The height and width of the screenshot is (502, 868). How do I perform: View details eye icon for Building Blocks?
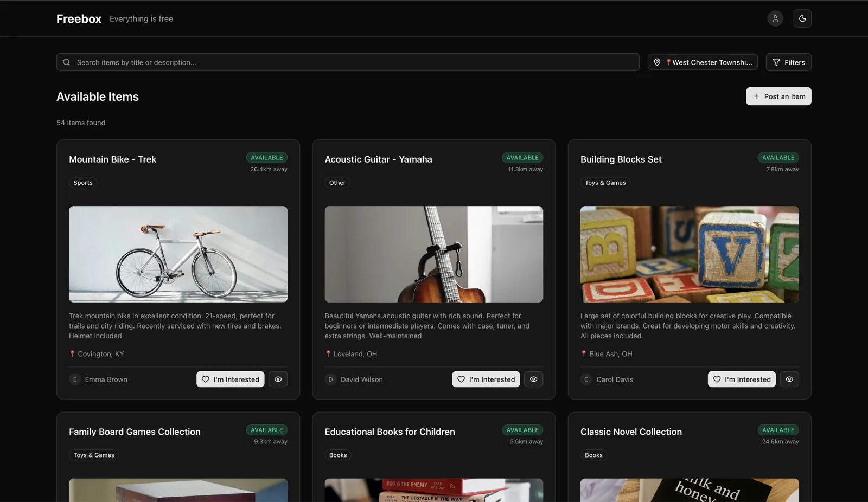point(789,379)
